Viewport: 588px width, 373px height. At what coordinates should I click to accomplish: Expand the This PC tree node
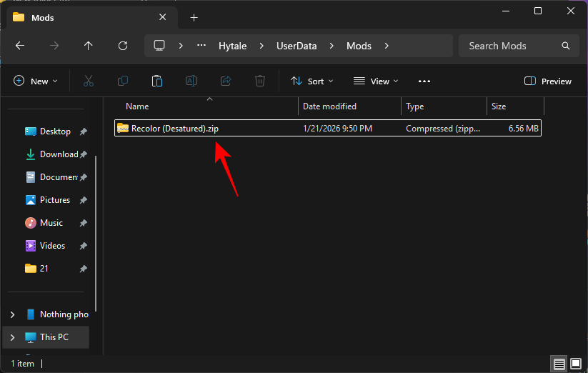point(12,337)
